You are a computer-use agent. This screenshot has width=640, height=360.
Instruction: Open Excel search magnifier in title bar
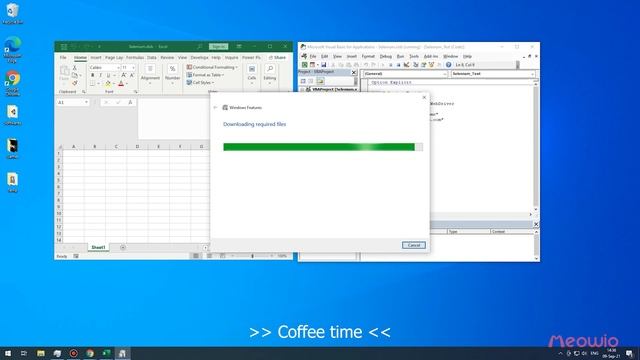click(199, 47)
